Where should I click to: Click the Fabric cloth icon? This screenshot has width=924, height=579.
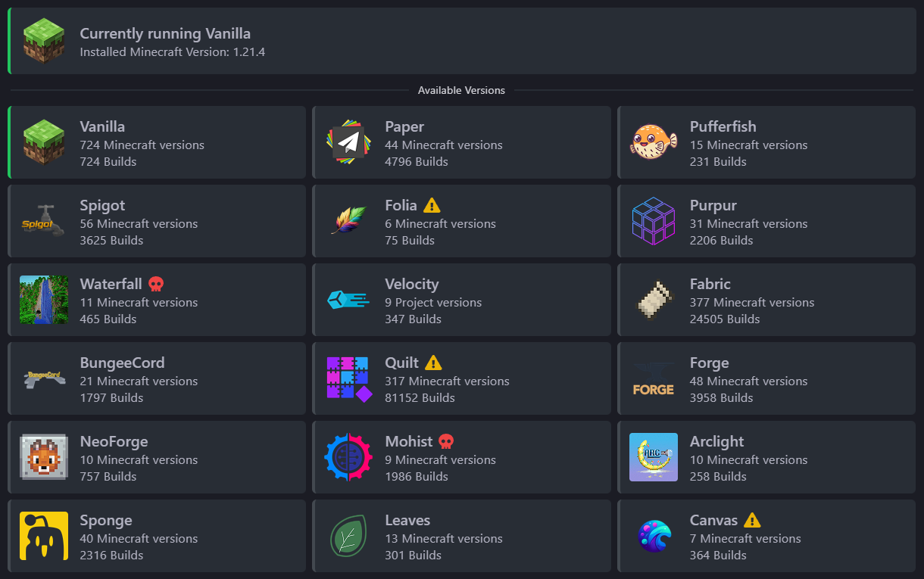tap(653, 299)
